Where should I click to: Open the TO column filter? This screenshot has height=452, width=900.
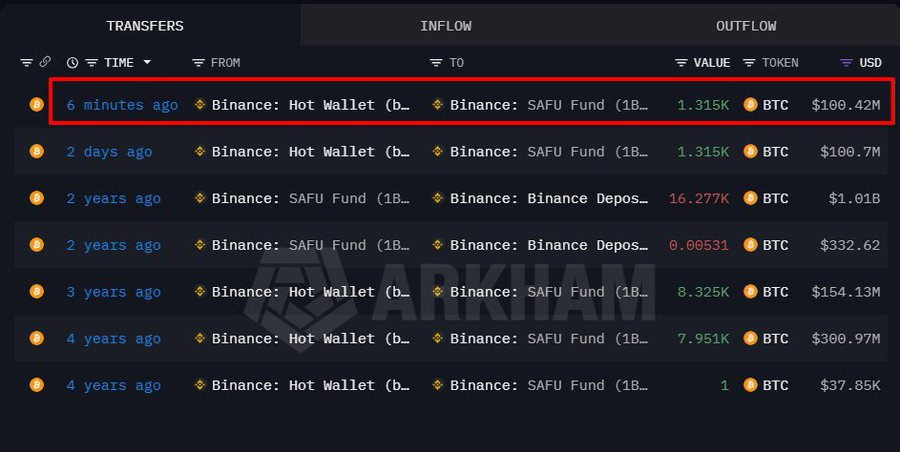tap(436, 63)
